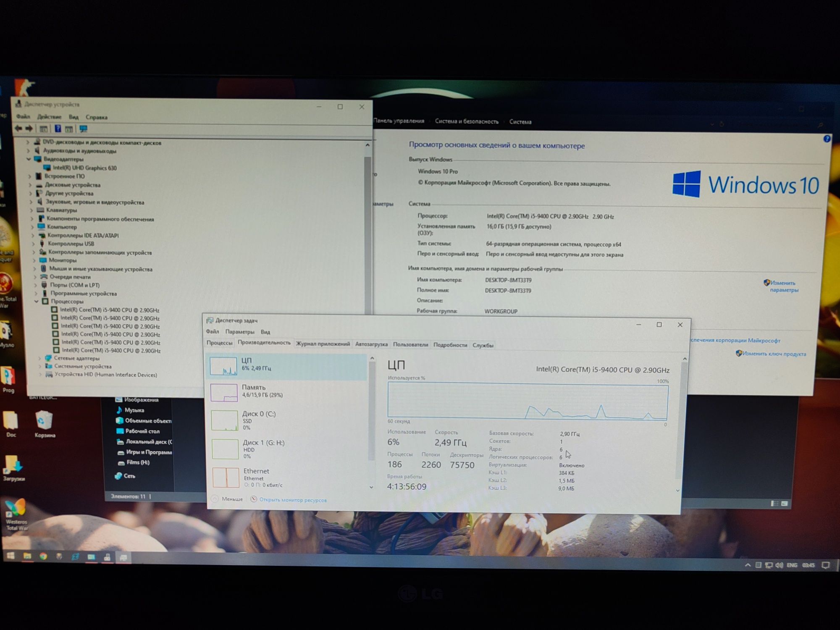Click the Task Manager sidebar scrollbar
Screen dimensions: 840x630
(372, 412)
